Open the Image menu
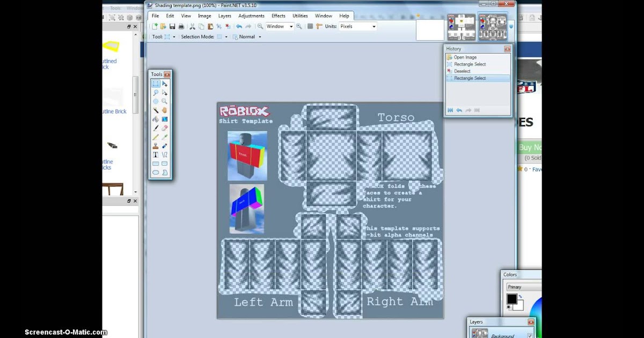This screenshot has height=338, width=644. point(204,16)
